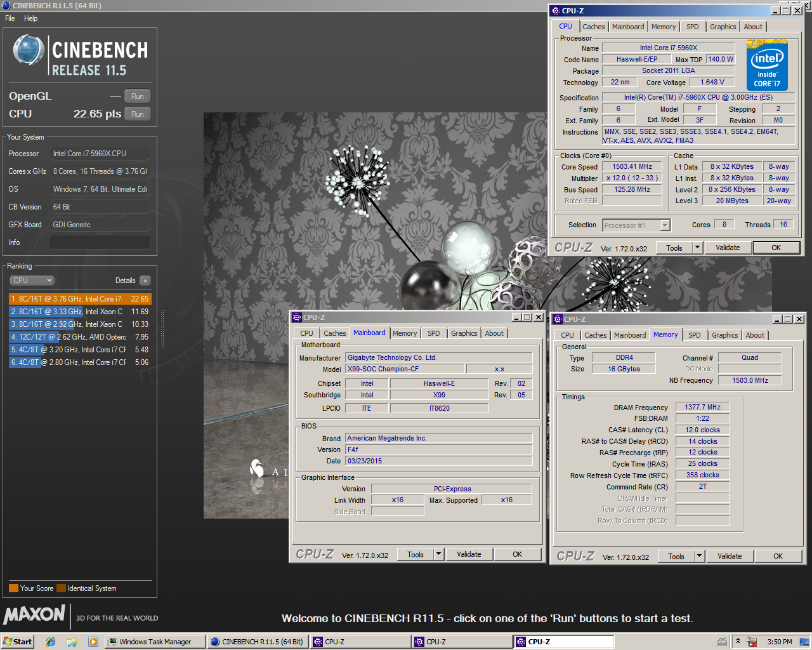The image size is (812, 650).
Task: Click CPU-Z title bar icon of top window
Action: (556, 11)
